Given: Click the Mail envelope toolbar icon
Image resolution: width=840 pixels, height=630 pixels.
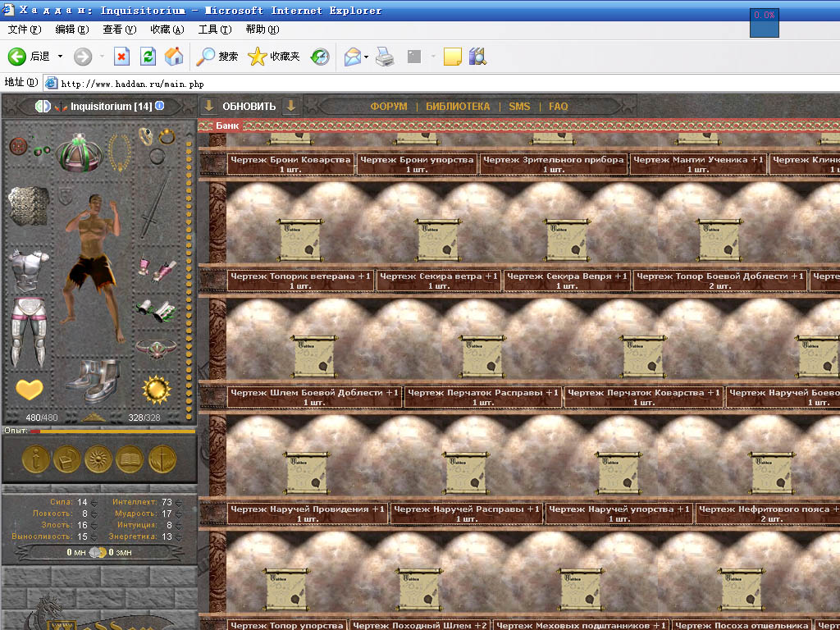Looking at the screenshot, I should coord(352,57).
